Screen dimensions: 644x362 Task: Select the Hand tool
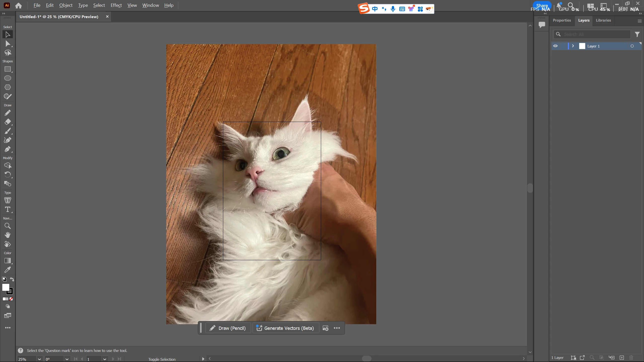coord(8,235)
